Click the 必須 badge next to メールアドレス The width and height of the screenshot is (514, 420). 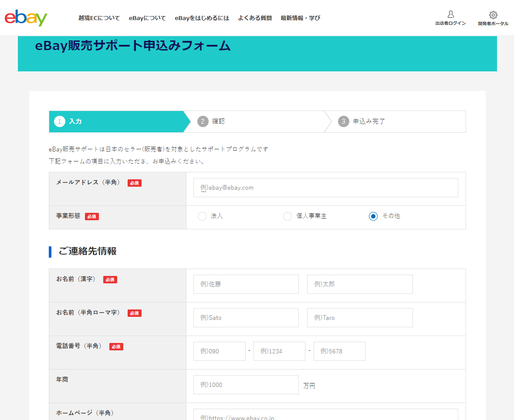[x=134, y=183]
